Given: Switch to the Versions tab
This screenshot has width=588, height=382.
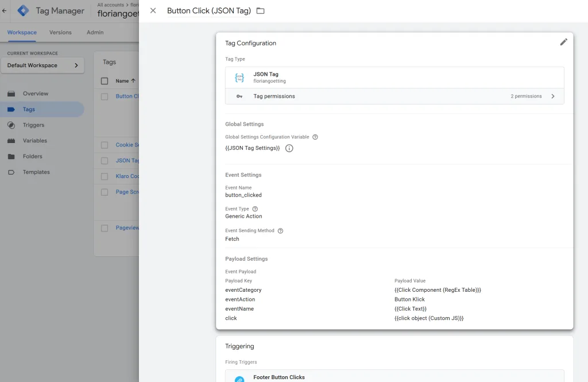Looking at the screenshot, I should tap(60, 33).
